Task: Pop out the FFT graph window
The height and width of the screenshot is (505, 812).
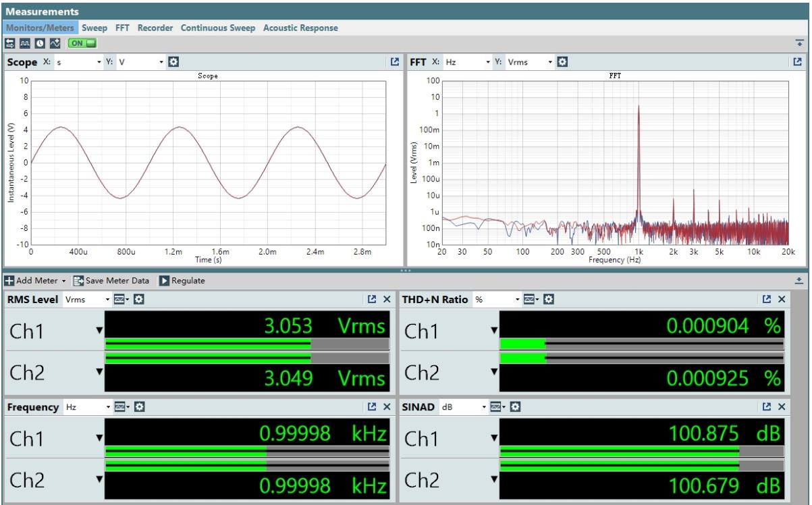Action: (x=798, y=62)
